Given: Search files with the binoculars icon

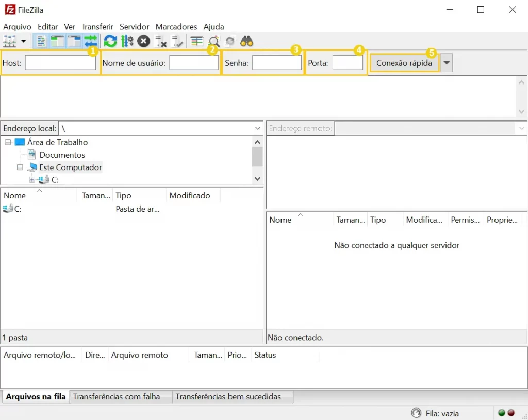Looking at the screenshot, I should click(x=247, y=41).
